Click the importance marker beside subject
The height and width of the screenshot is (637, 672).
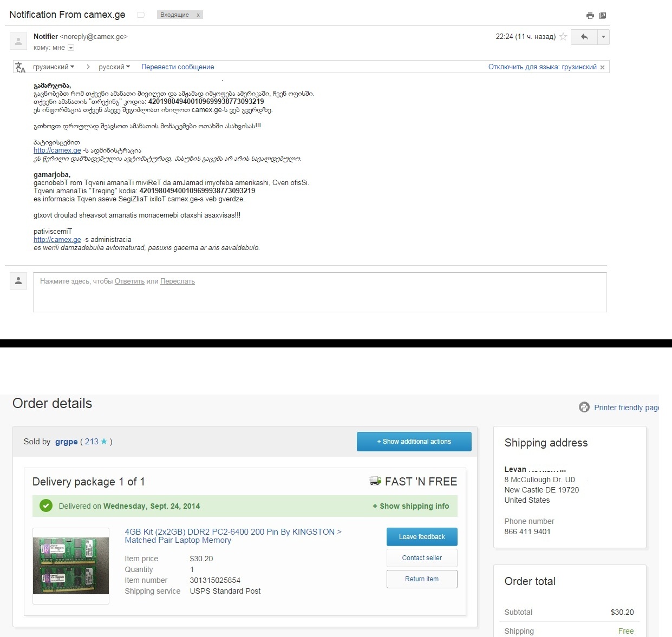[x=141, y=15]
